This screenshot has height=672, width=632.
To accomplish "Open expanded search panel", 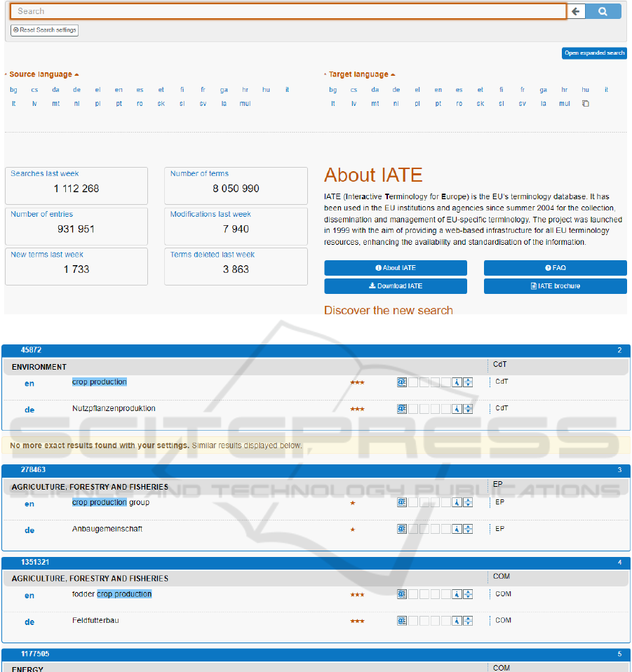I will (594, 53).
